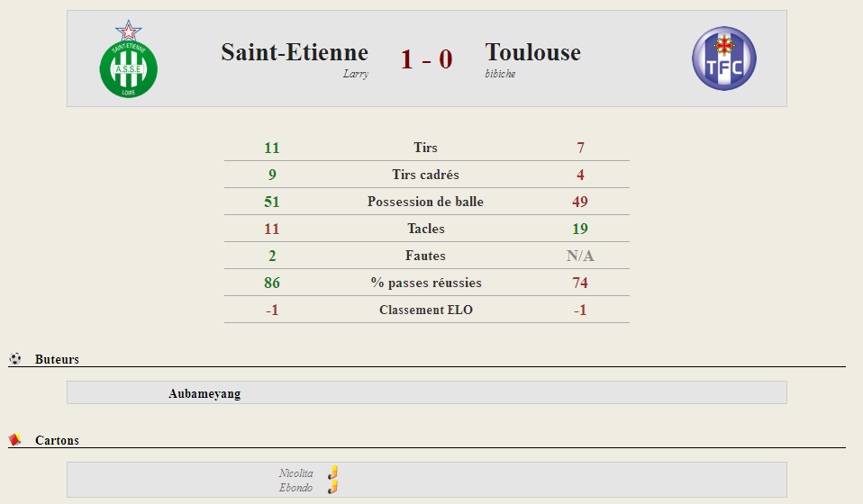Click the yellow card icon next to Ebondo
The image size is (863, 504).
332,487
